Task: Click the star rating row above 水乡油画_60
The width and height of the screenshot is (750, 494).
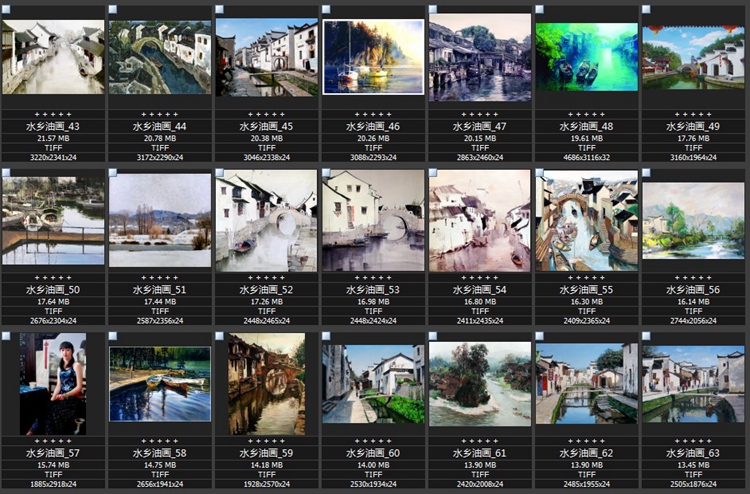Action: 373,441
